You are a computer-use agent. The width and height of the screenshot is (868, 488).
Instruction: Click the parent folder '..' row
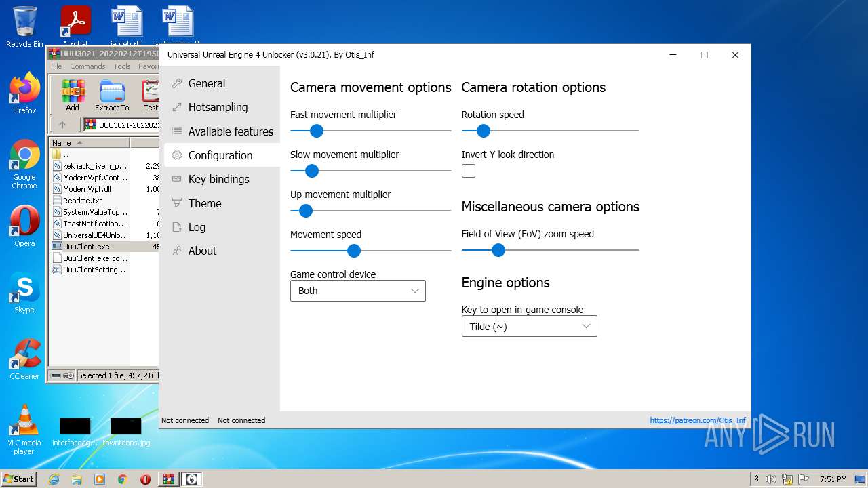click(104, 155)
